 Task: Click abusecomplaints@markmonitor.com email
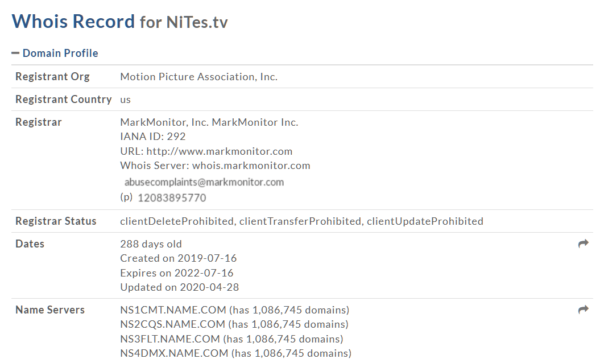204,182
